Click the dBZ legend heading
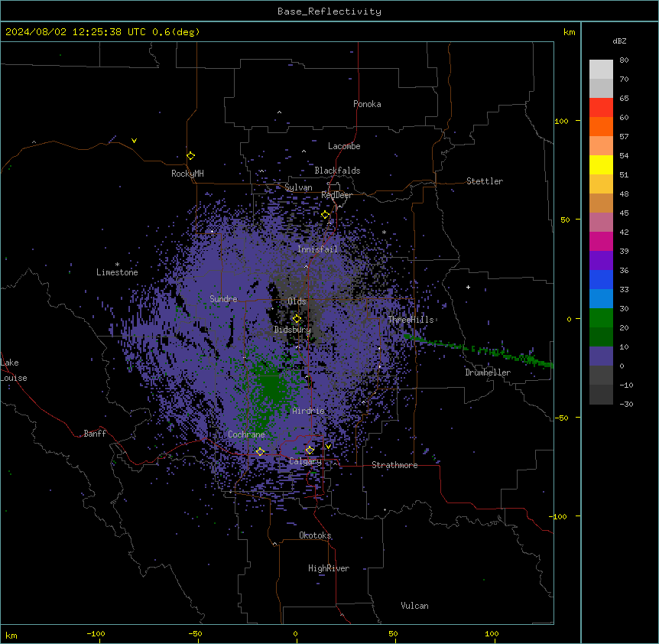This screenshot has width=659, height=644. pos(619,41)
